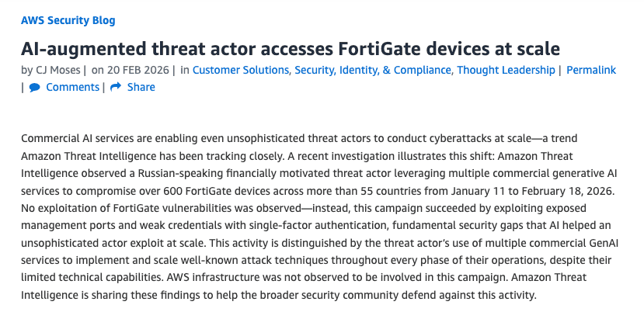644x312 pixels.
Task: Click the article title heading
Action: [x=290, y=49]
